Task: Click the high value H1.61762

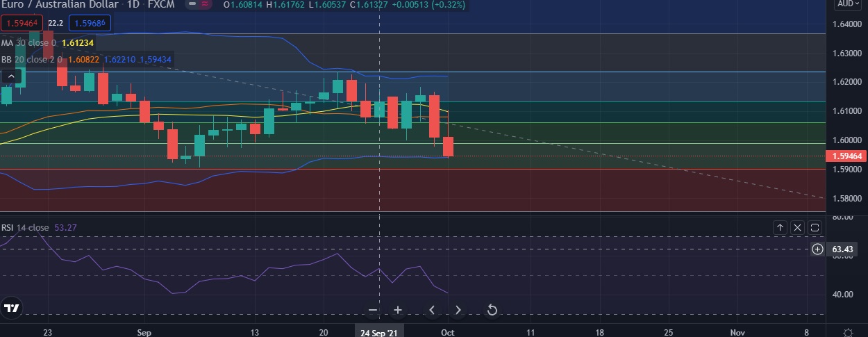Action: (286, 5)
